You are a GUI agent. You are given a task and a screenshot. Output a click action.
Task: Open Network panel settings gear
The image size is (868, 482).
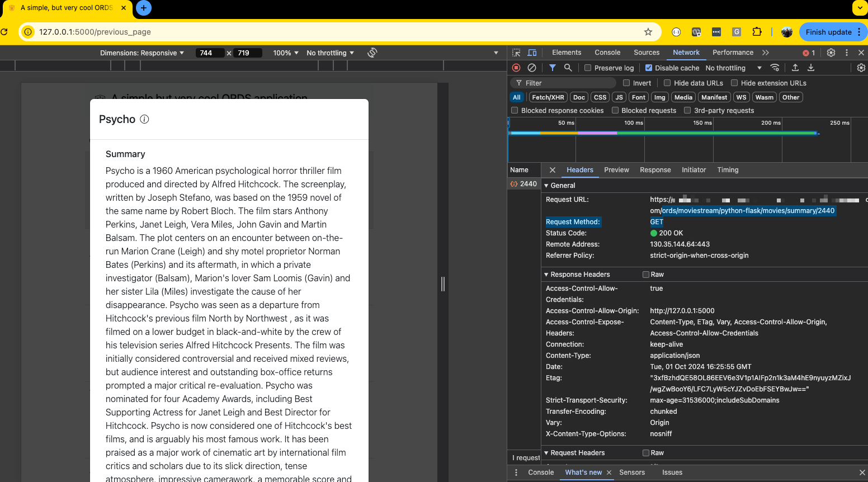[x=861, y=68]
